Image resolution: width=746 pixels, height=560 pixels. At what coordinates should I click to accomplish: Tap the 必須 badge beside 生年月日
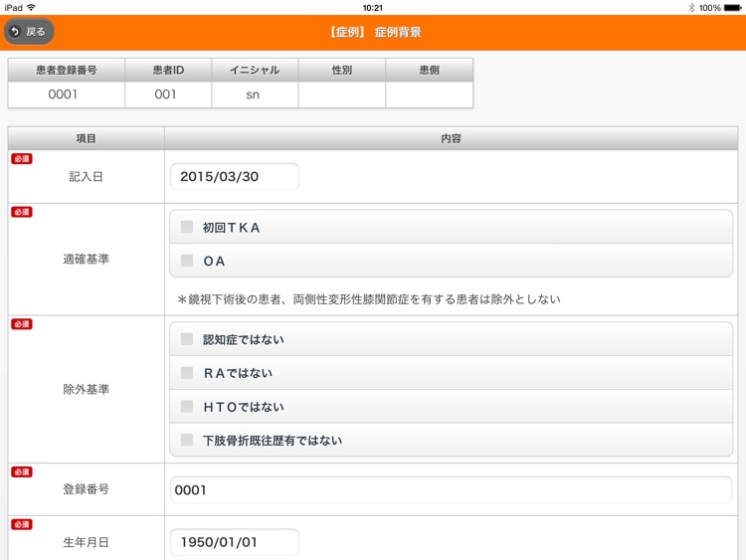coord(22,524)
